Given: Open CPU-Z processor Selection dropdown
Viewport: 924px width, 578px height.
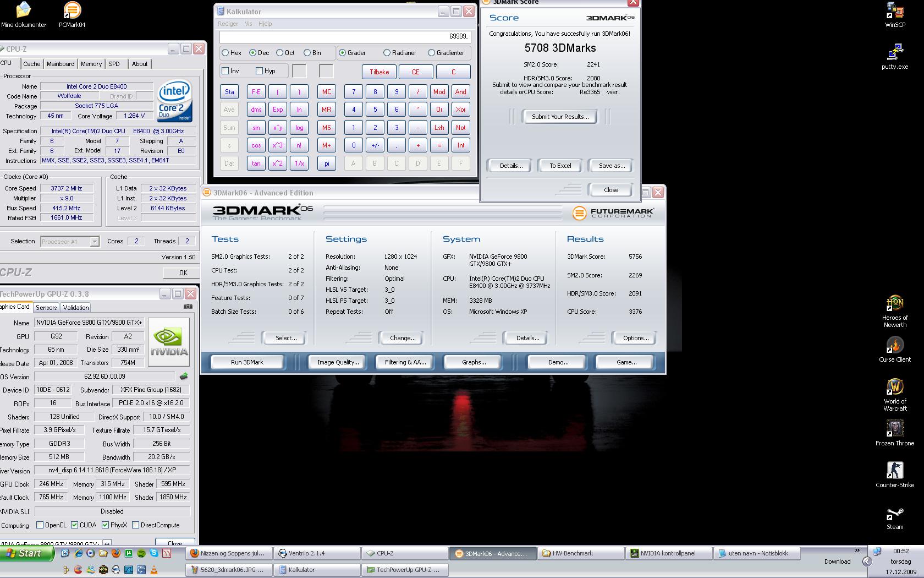Looking at the screenshot, I should click(94, 242).
